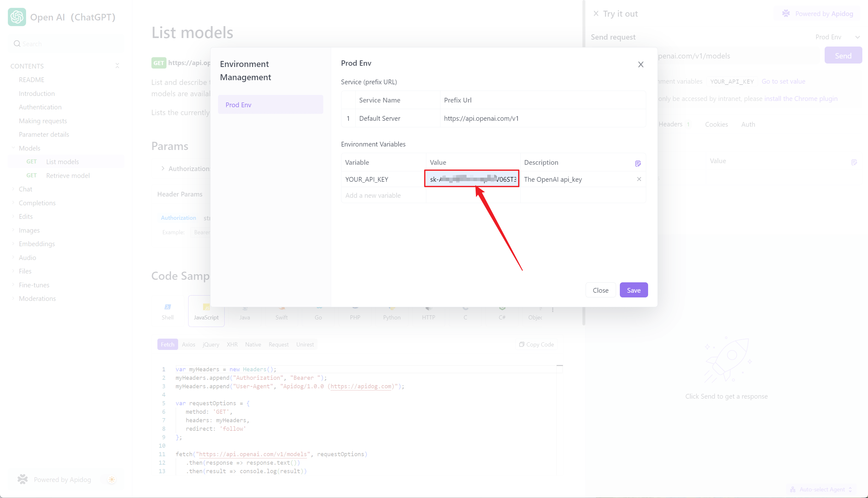Click the bulk edit icon beside Description
The image size is (868, 498).
pos(638,163)
